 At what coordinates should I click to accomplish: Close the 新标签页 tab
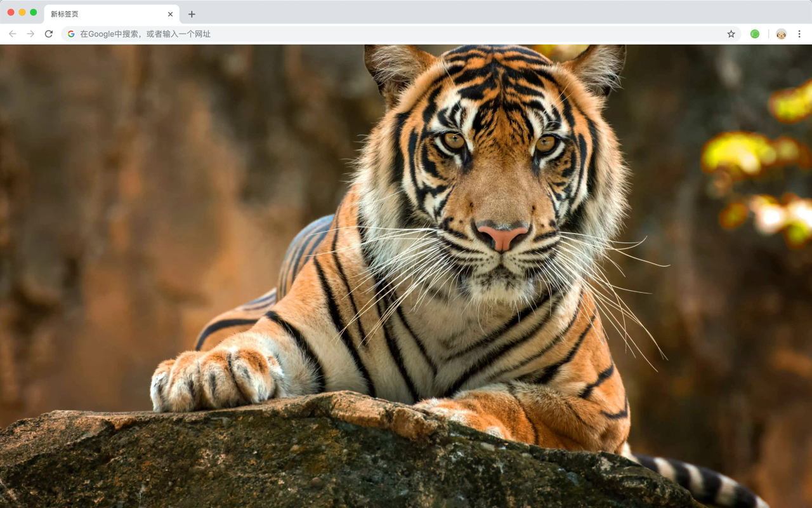[170, 14]
